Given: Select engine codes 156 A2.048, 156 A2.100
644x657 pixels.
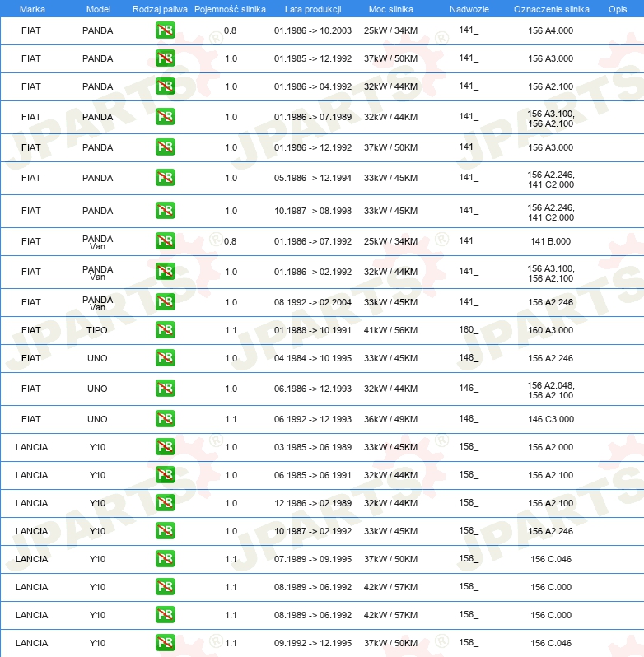Looking at the screenshot, I should coord(551,390).
